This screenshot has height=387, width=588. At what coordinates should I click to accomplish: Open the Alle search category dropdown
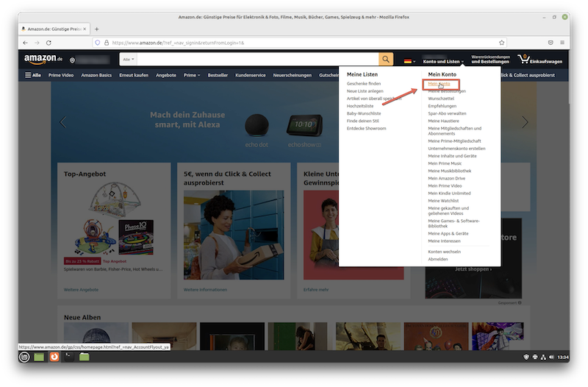click(128, 60)
